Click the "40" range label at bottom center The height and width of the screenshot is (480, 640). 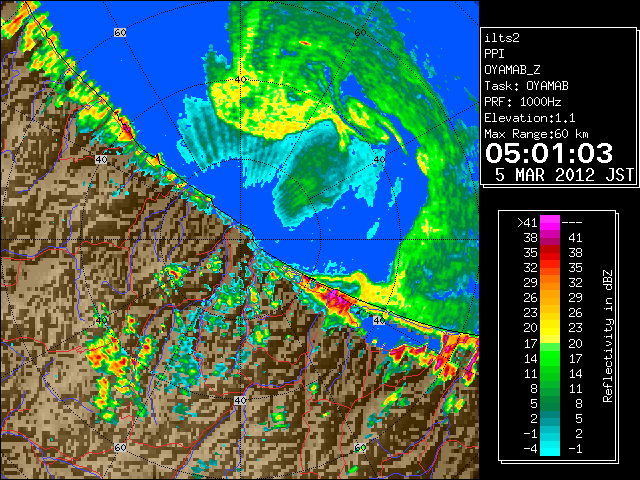point(240,400)
